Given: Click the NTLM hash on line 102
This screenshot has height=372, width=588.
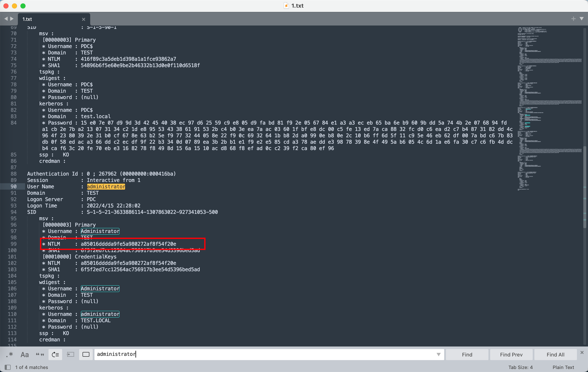Looking at the screenshot, I should (128, 263).
